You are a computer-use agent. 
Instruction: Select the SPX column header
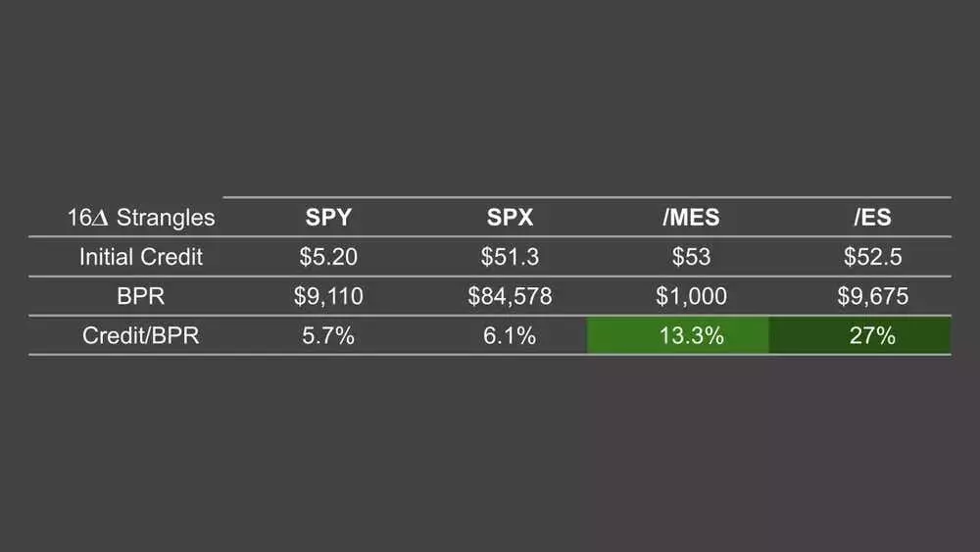510,218
